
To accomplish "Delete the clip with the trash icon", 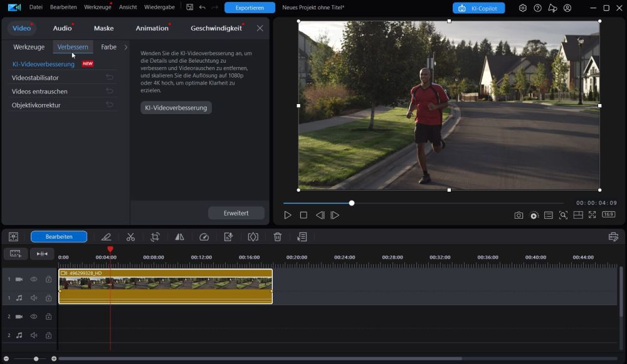I will point(277,237).
